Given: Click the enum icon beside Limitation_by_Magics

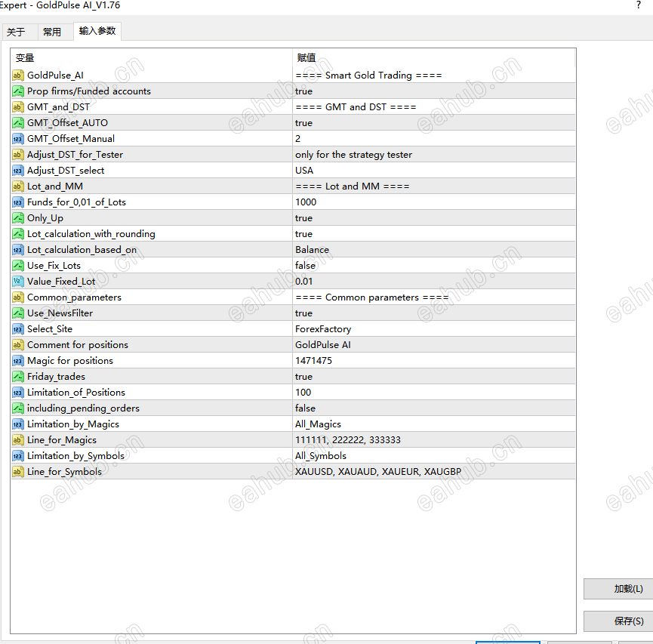Looking at the screenshot, I should pos(17,424).
